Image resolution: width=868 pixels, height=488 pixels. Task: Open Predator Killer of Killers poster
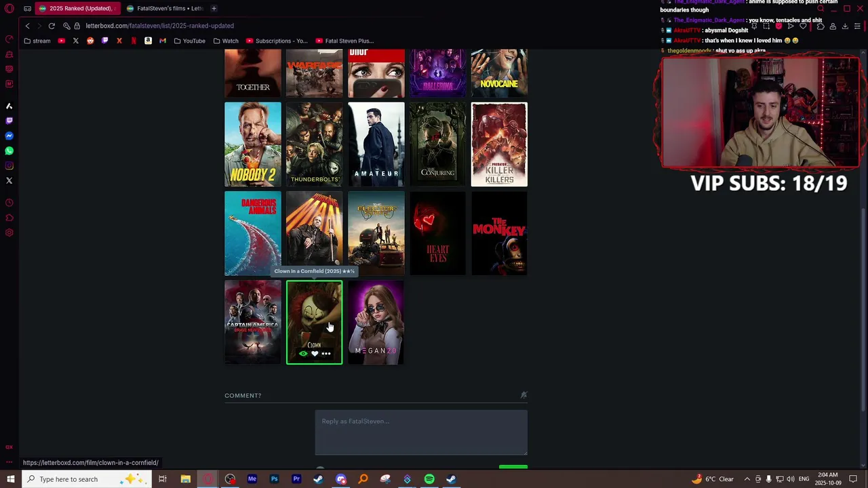tap(500, 144)
